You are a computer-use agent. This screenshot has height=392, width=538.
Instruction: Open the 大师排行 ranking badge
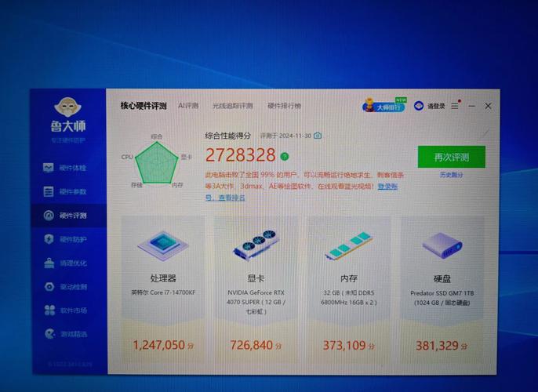coord(384,106)
